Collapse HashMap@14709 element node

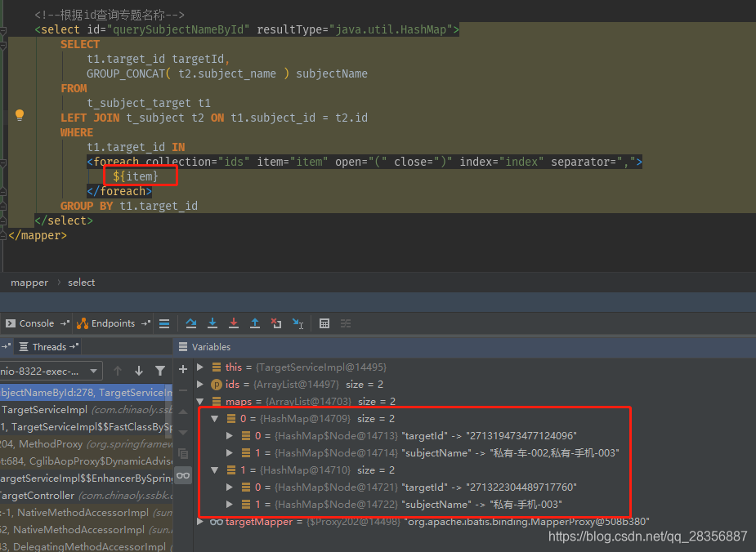point(215,419)
